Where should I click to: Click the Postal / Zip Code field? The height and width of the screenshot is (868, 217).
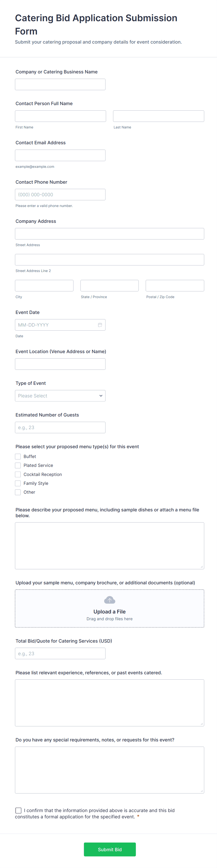175,286
